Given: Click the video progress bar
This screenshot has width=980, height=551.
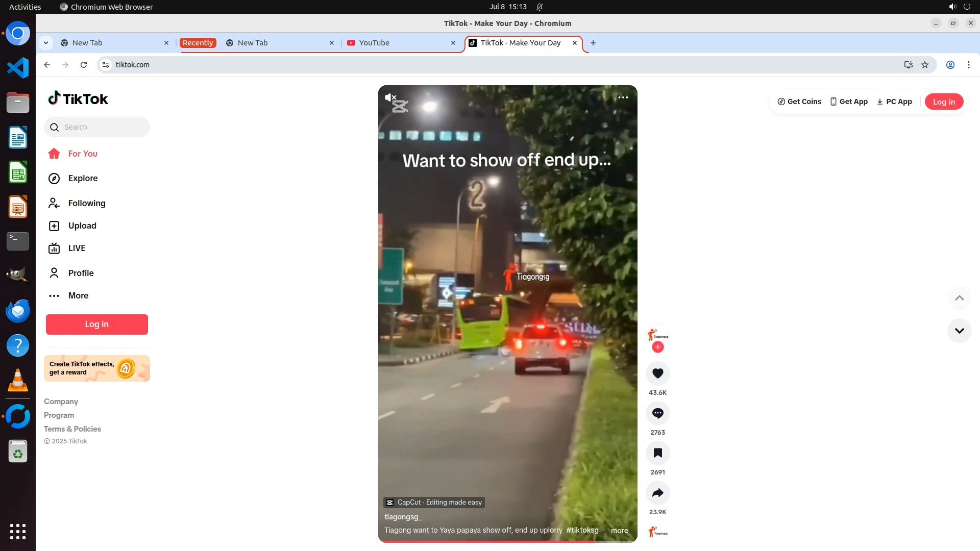Looking at the screenshot, I should click(x=507, y=541).
